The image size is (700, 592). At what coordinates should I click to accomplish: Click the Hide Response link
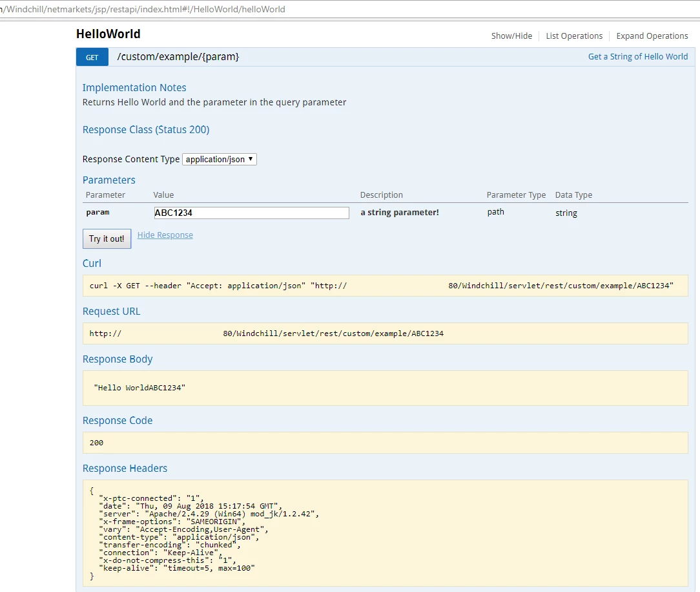(x=165, y=235)
